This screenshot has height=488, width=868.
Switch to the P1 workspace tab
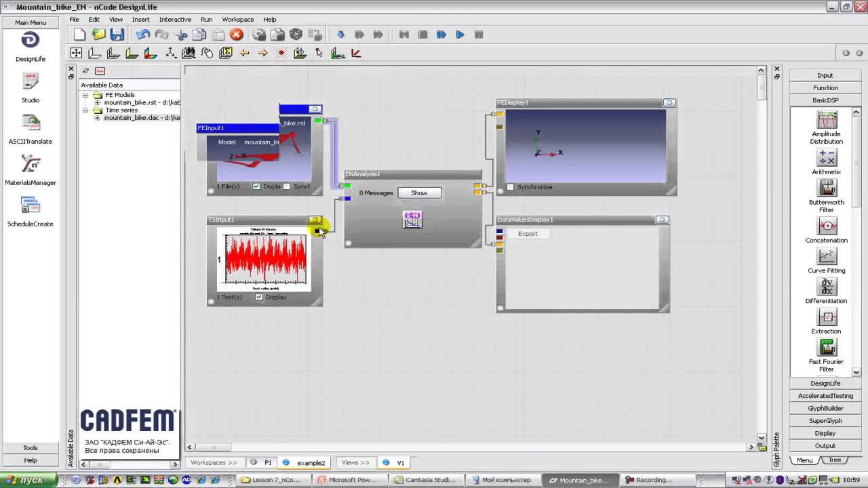point(262,463)
